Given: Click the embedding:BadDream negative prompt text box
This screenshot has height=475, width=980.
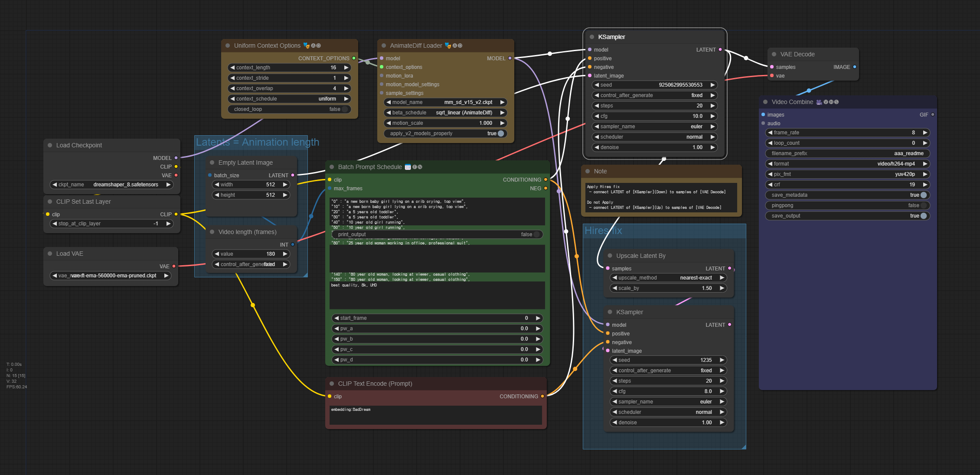Looking at the screenshot, I should coord(435,415).
